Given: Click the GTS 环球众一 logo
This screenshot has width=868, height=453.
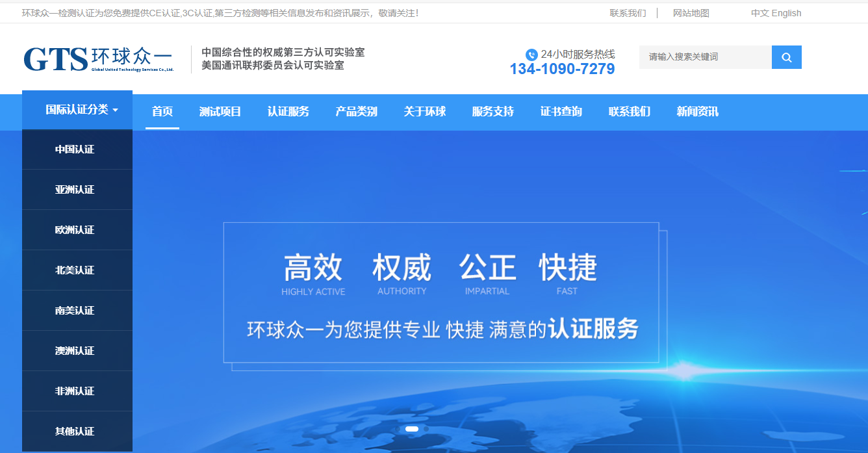Looking at the screenshot, I should 97,58.
